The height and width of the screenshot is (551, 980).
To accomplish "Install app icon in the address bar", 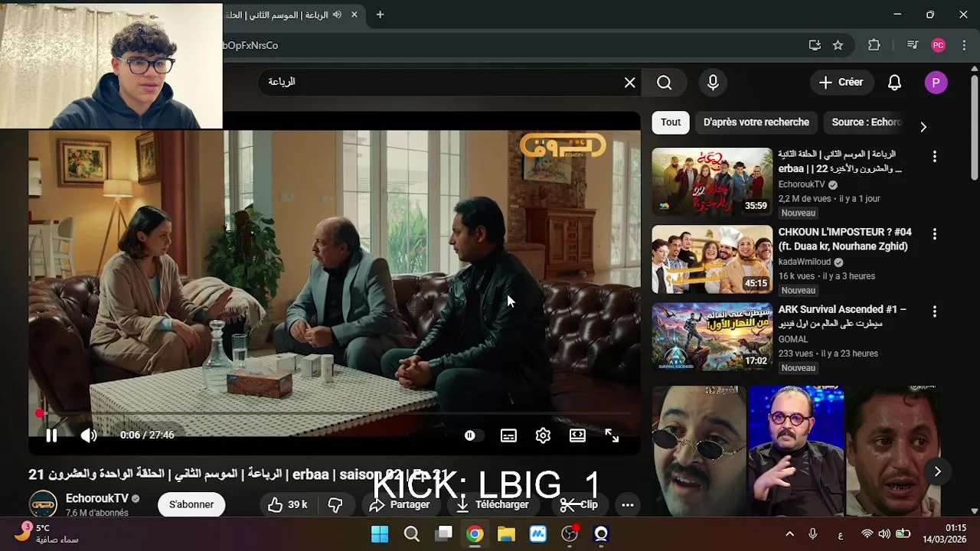I will (x=815, y=45).
